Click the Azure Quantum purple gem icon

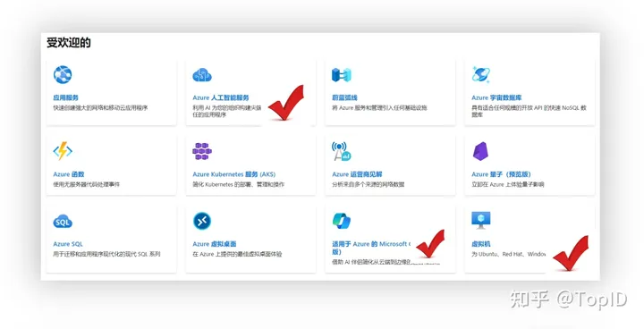(x=480, y=151)
